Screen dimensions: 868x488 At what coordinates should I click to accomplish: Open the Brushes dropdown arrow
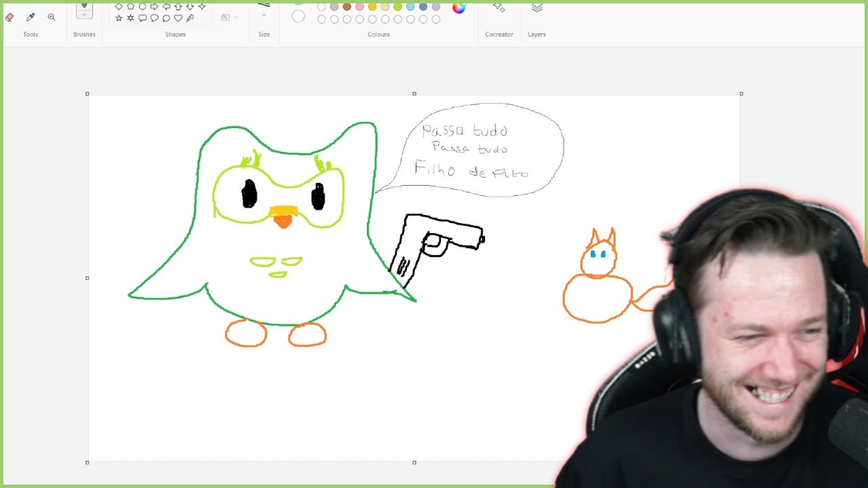(84, 15)
